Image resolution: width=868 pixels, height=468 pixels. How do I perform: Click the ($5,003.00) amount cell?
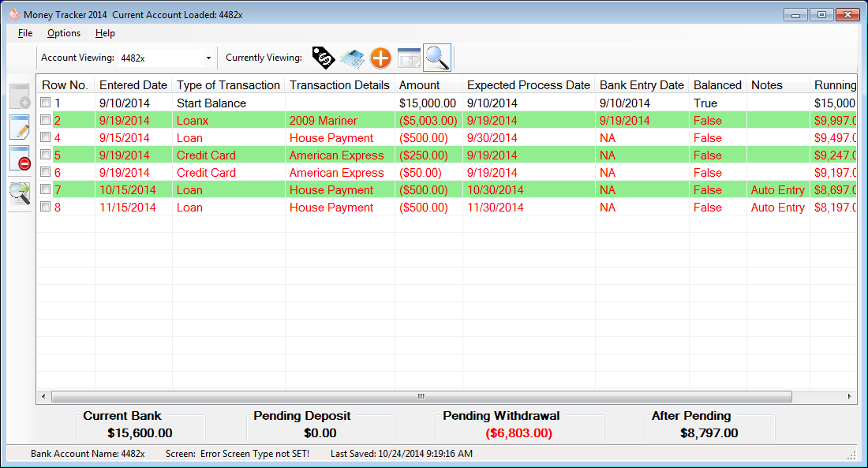pos(428,120)
